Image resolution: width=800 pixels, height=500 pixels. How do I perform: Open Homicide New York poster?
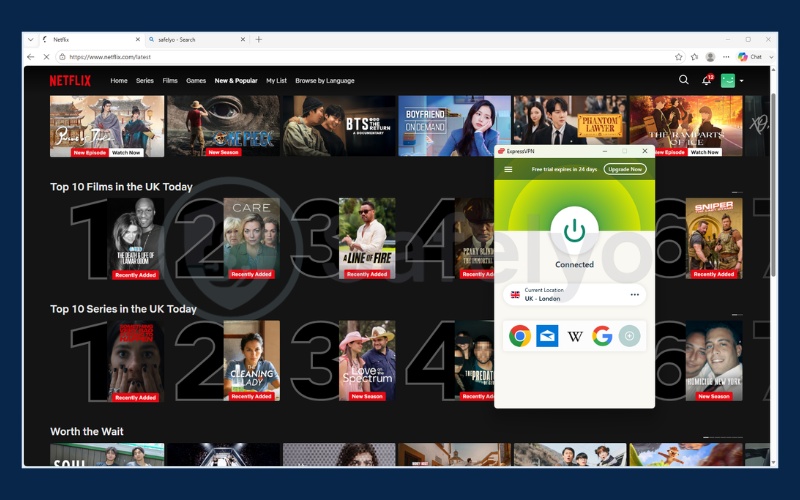(714, 361)
